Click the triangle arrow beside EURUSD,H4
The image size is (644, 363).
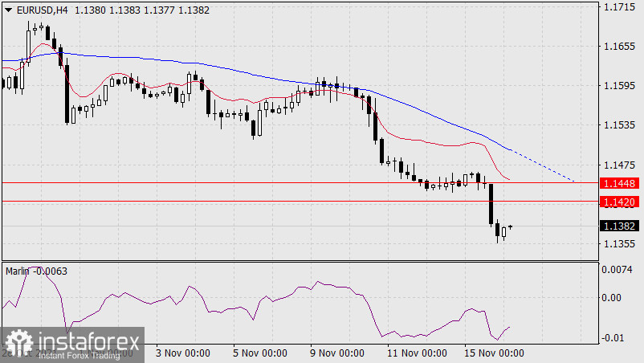tap(8, 10)
